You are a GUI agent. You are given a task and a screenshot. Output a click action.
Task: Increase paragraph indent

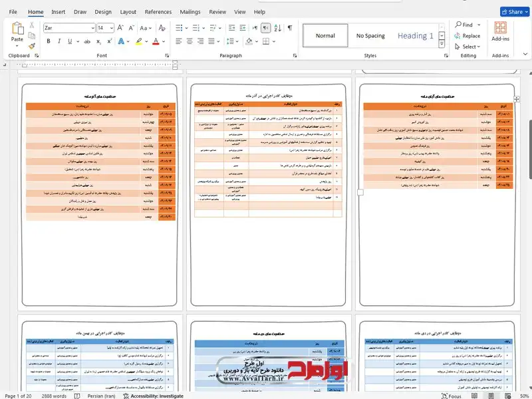pyautogui.click(x=243, y=28)
